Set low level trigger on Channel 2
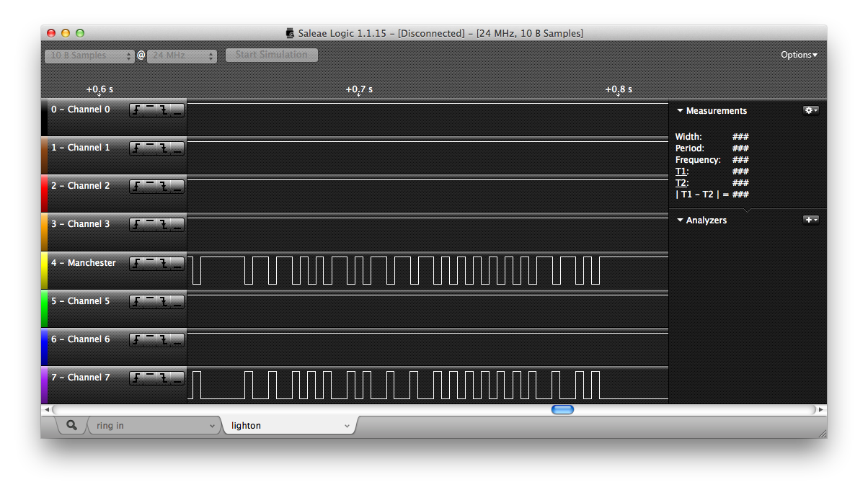Screen dimensions: 868x495 [x=177, y=186]
